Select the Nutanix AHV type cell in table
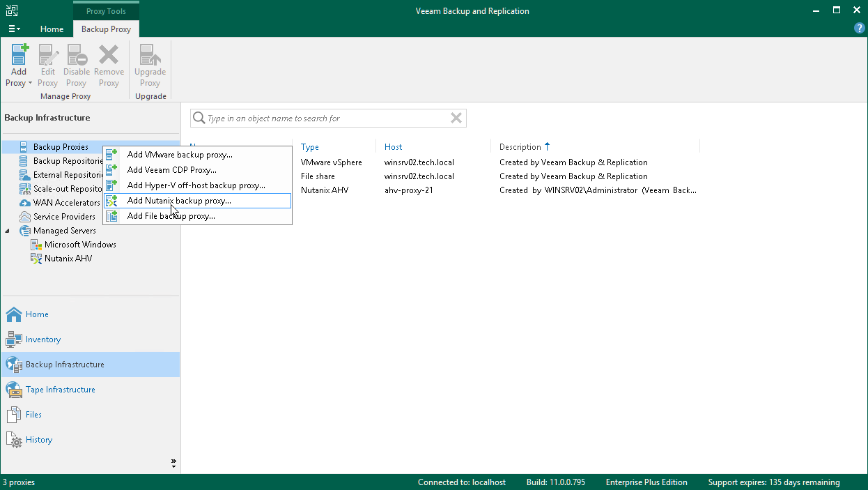The width and height of the screenshot is (868, 490). (x=325, y=190)
